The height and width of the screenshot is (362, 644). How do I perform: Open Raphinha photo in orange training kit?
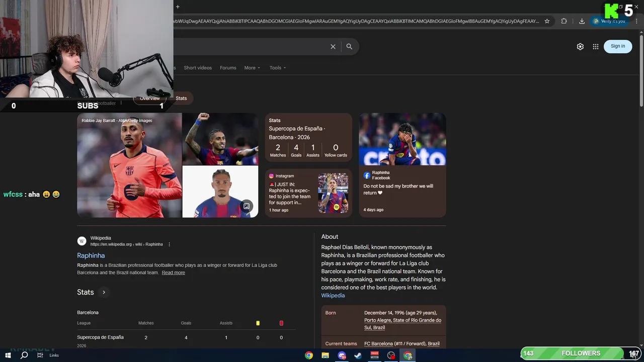click(129, 165)
